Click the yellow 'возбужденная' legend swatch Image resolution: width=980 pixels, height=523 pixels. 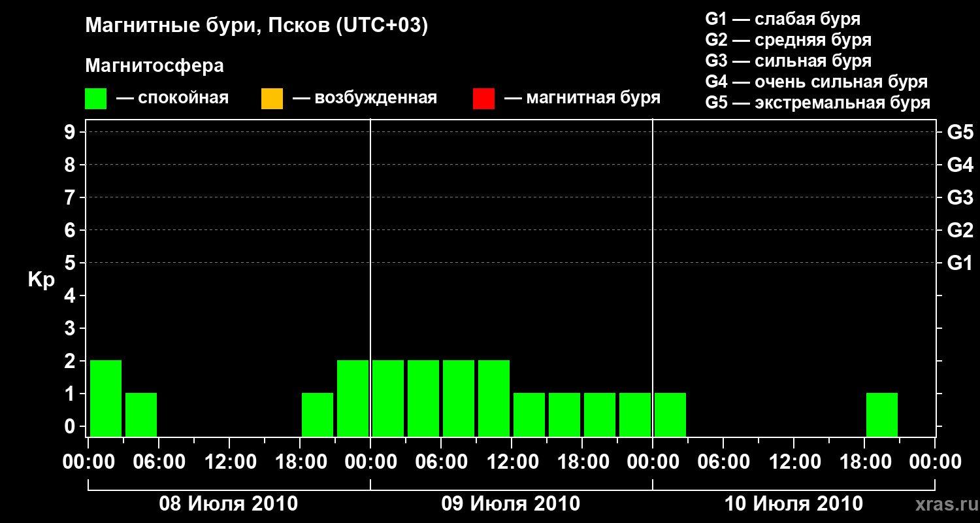pos(272,98)
